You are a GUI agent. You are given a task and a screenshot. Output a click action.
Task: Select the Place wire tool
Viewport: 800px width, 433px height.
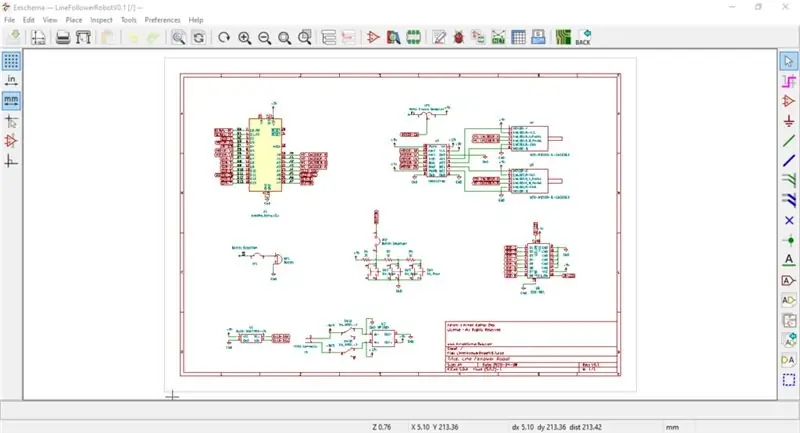click(x=789, y=140)
